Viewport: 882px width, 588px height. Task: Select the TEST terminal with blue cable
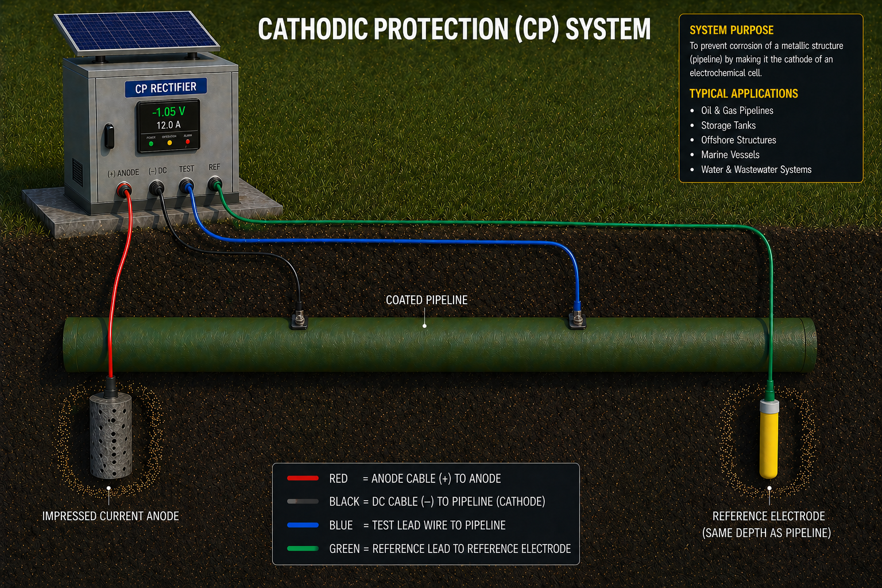(x=187, y=184)
